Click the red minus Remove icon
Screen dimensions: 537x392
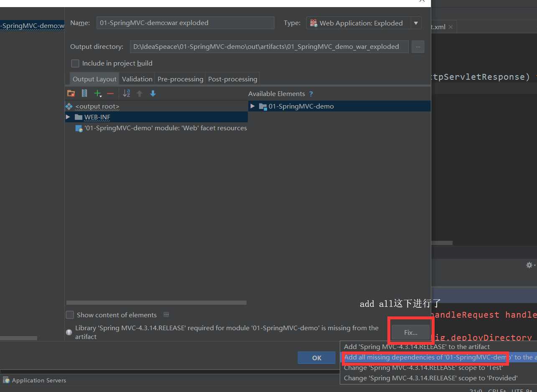[x=110, y=94]
